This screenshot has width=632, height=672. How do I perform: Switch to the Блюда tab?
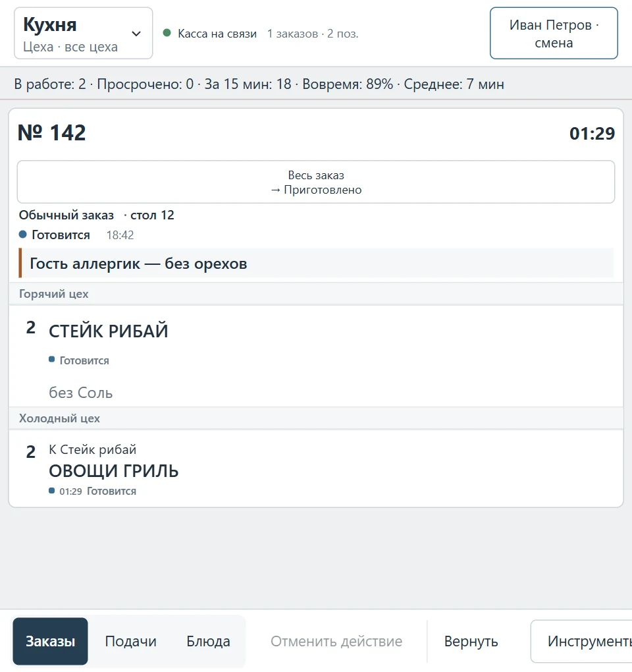point(208,641)
